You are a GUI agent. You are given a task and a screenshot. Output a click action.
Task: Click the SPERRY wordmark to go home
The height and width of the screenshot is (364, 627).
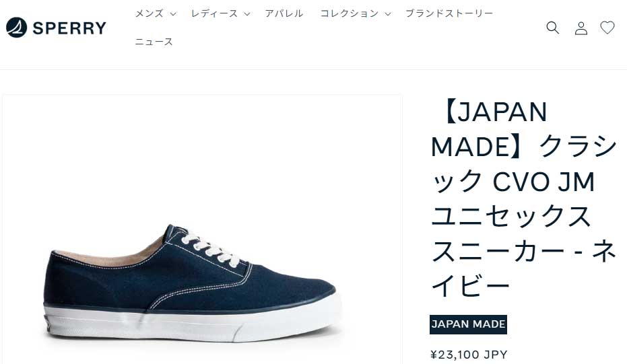coord(69,28)
